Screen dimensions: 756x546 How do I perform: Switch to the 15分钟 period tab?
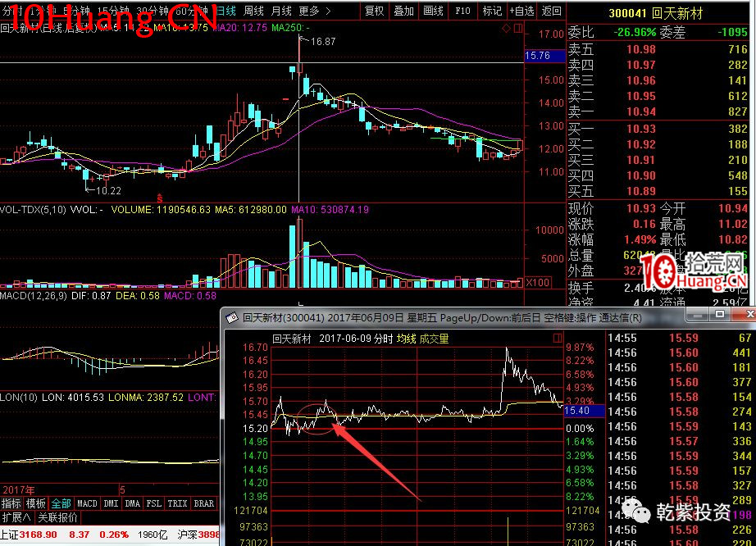[x=113, y=11]
